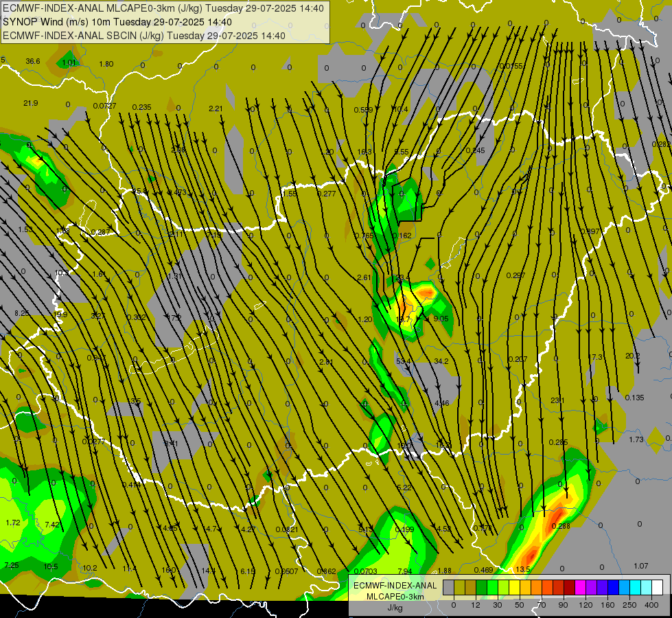The height and width of the screenshot is (618, 672).
Task: Click the map value '13.5'
Action: [x=523, y=569]
